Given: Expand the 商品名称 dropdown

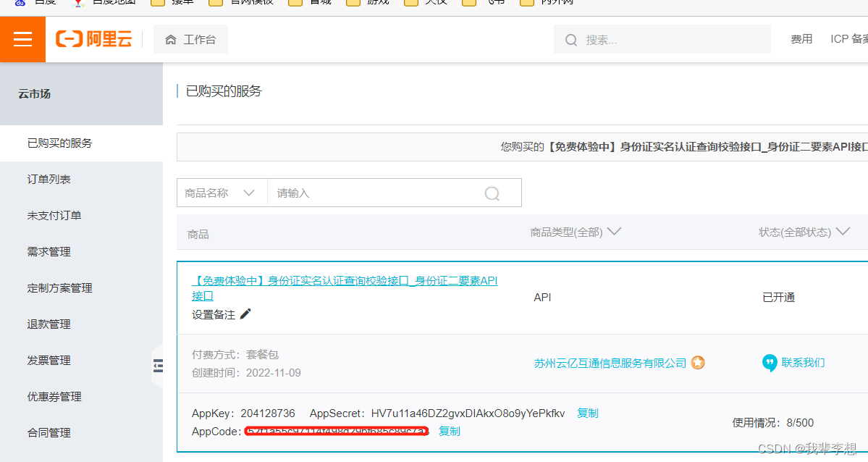Looking at the screenshot, I should coord(222,193).
